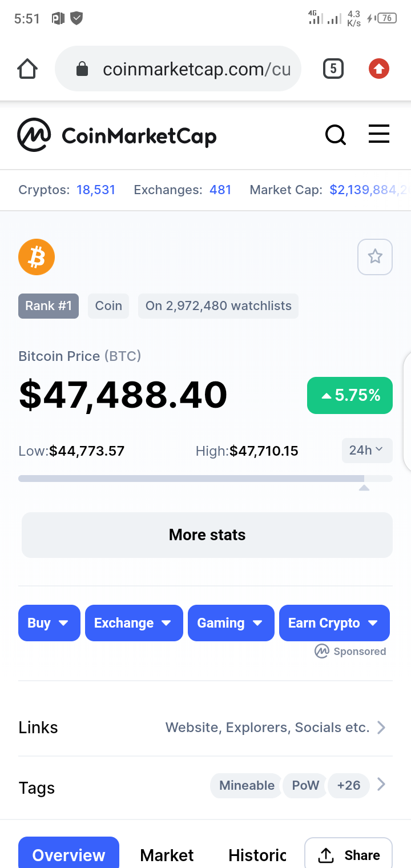Tap the orange Bitcoin logo

(37, 257)
